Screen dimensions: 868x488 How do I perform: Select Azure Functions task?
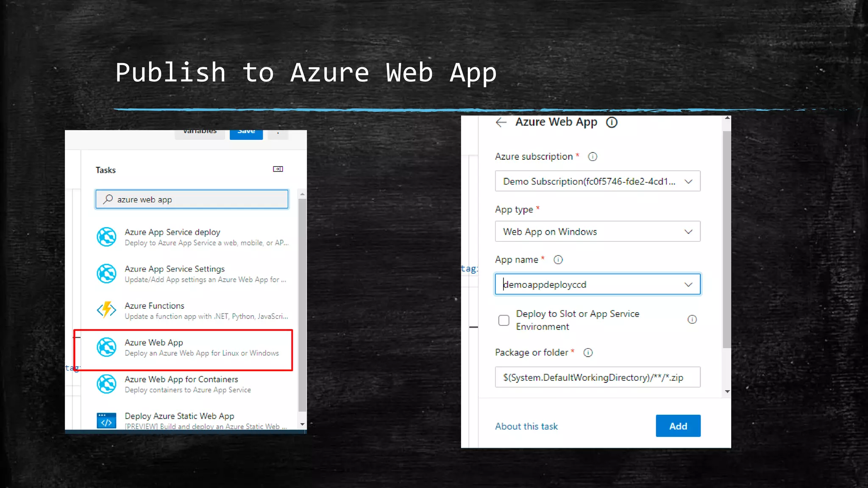click(x=192, y=310)
